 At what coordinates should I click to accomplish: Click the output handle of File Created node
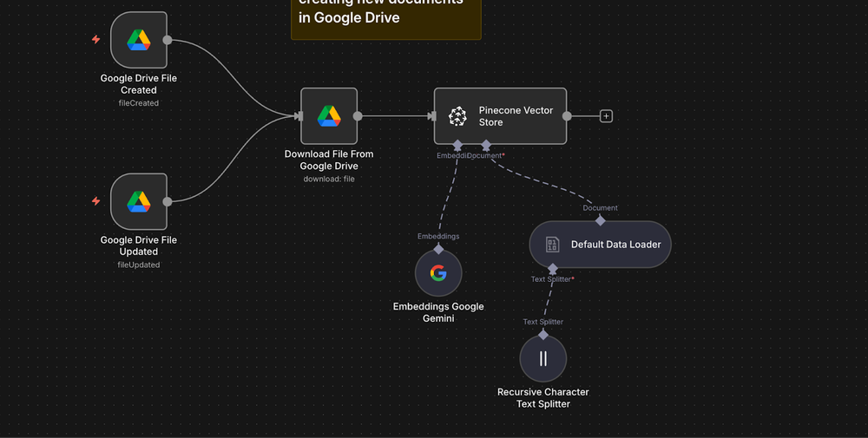(168, 40)
